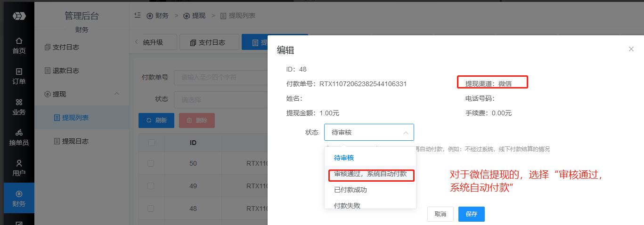Screen dimensions: 644x225
Task: Open the 业务 business sidebar icon
Action: point(19,102)
